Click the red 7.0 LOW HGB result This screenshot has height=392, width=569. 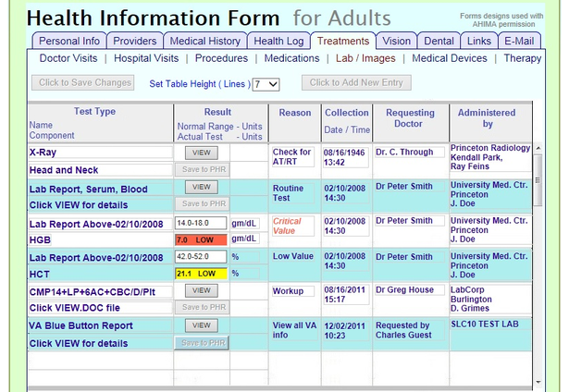pos(201,239)
